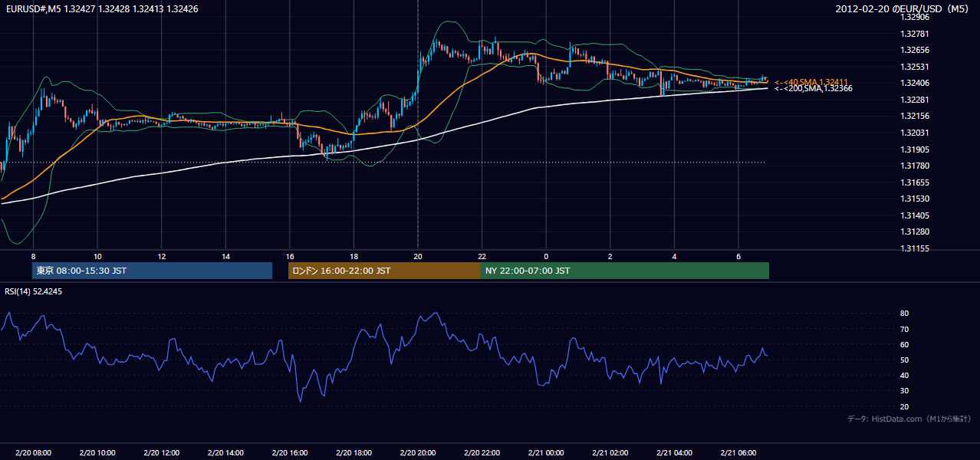Click the 1.31280 price axis label
980x460 pixels.
pyautogui.click(x=915, y=232)
